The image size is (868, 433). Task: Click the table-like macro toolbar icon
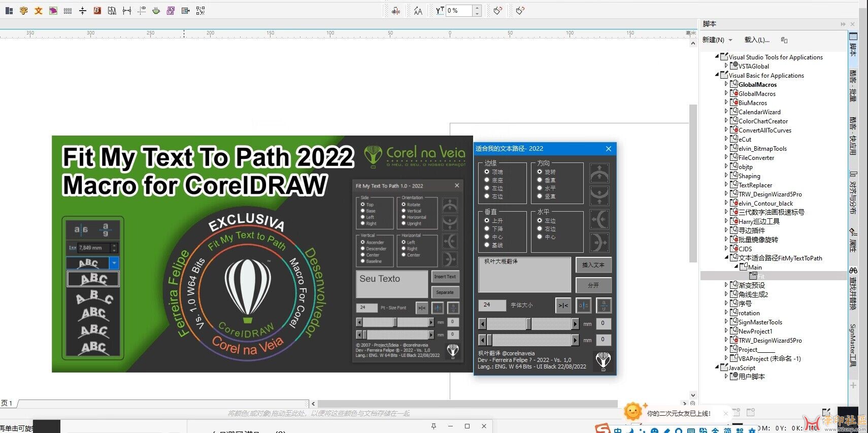[185, 11]
